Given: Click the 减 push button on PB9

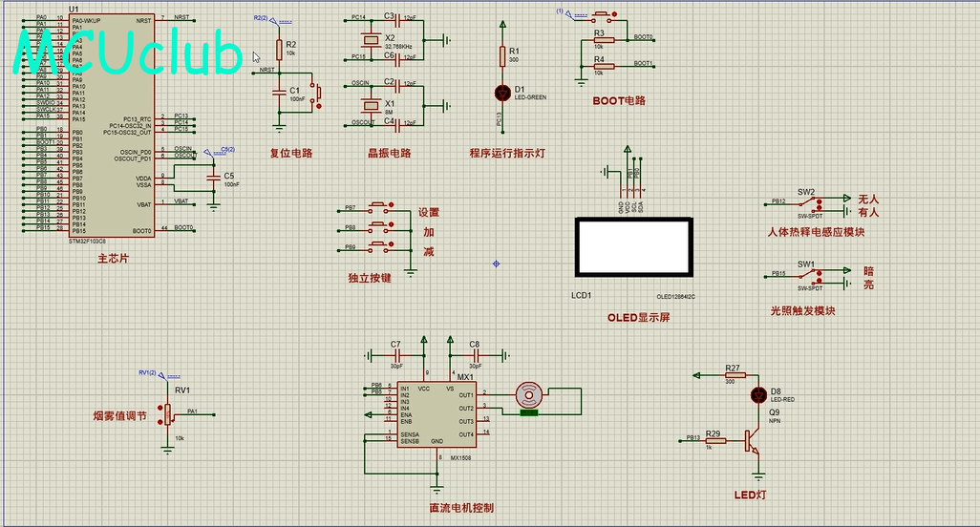Looking at the screenshot, I should (380, 245).
